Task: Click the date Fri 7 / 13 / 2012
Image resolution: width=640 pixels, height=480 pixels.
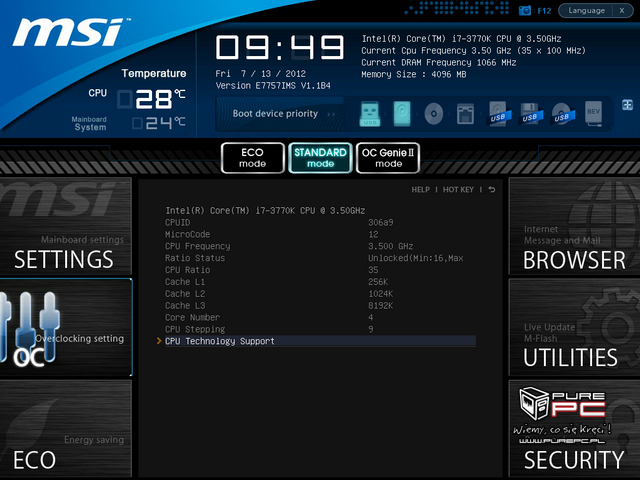Action: [260, 74]
